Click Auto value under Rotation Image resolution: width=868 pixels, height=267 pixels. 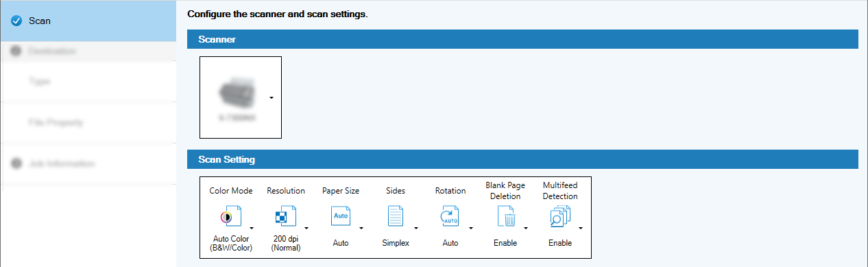450,243
